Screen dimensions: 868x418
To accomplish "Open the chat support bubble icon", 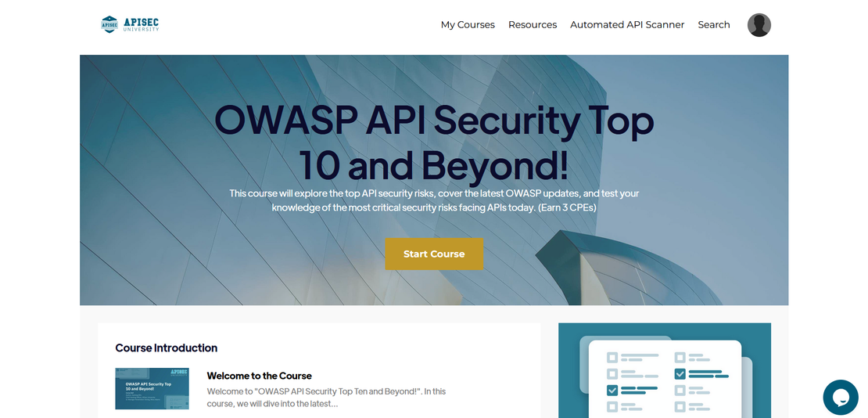I will coord(841,397).
